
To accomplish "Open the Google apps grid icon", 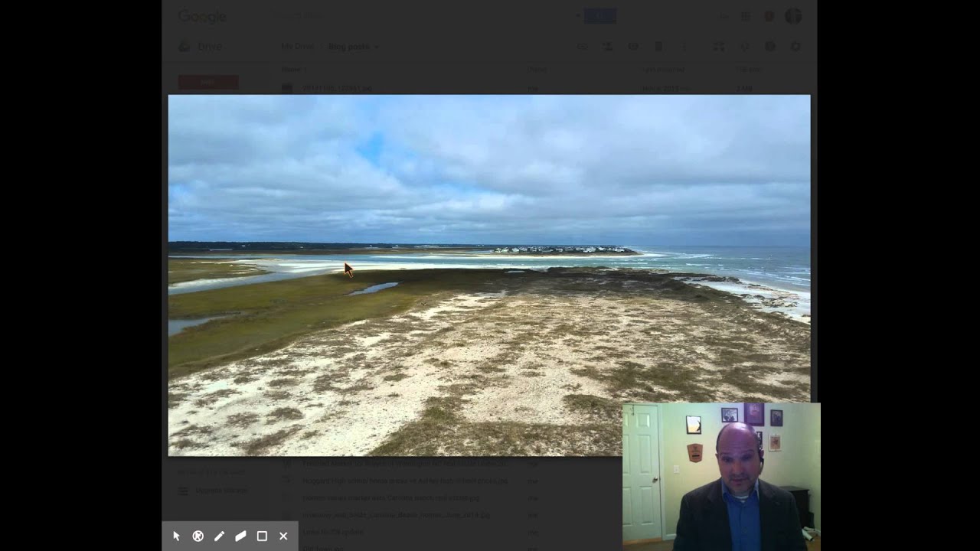I will (x=745, y=16).
